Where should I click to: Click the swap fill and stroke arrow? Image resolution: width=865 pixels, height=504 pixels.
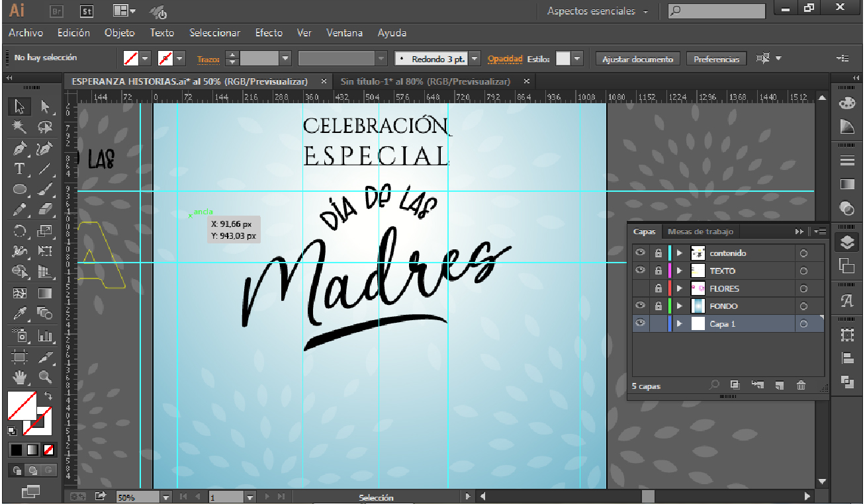click(48, 396)
